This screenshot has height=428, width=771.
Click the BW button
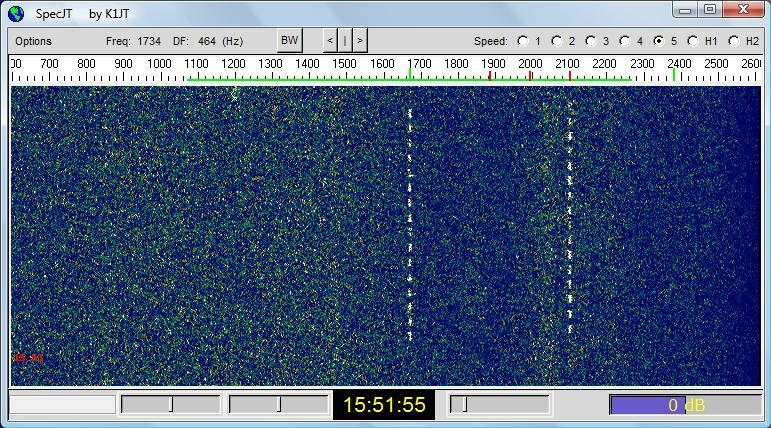(x=289, y=41)
